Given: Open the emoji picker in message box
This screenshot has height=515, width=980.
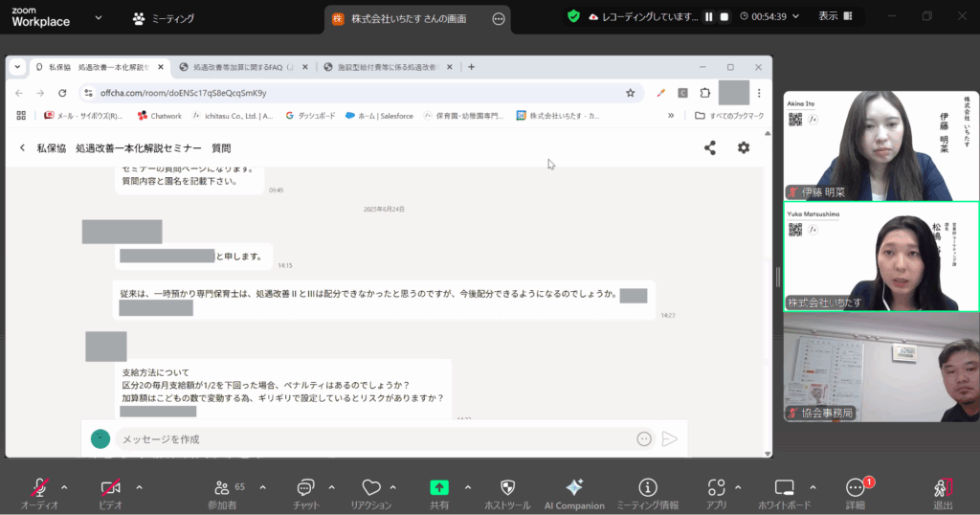Looking at the screenshot, I should click(x=644, y=438).
